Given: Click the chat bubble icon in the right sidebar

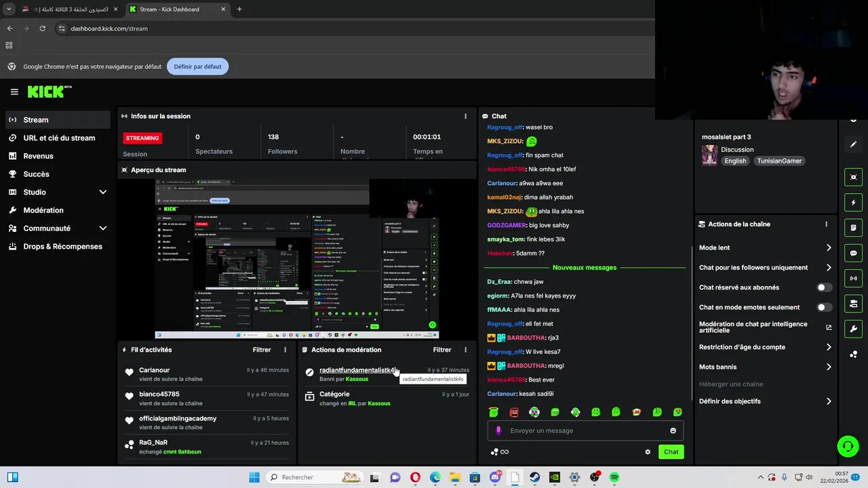Looking at the screenshot, I should click(853, 253).
